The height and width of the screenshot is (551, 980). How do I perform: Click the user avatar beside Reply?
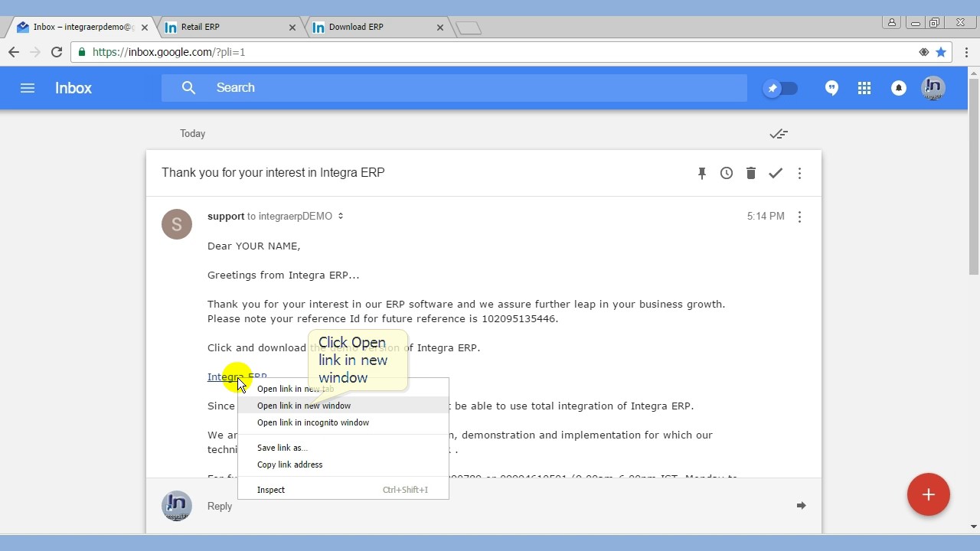(177, 506)
